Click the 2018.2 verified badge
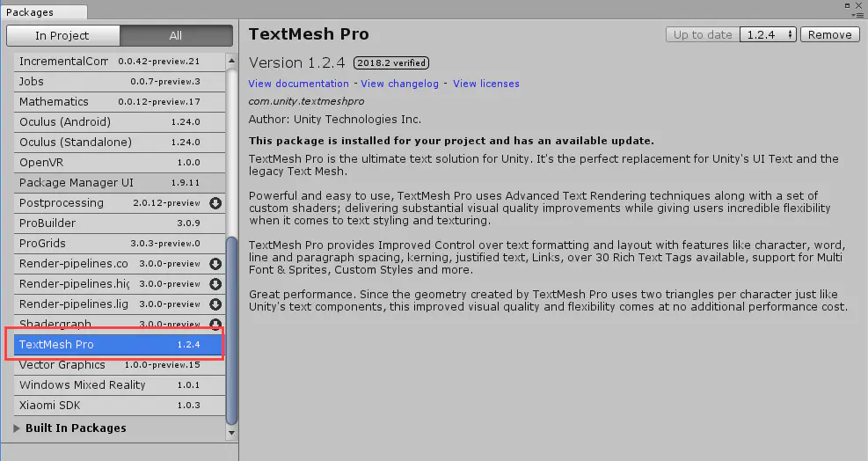 coord(391,62)
